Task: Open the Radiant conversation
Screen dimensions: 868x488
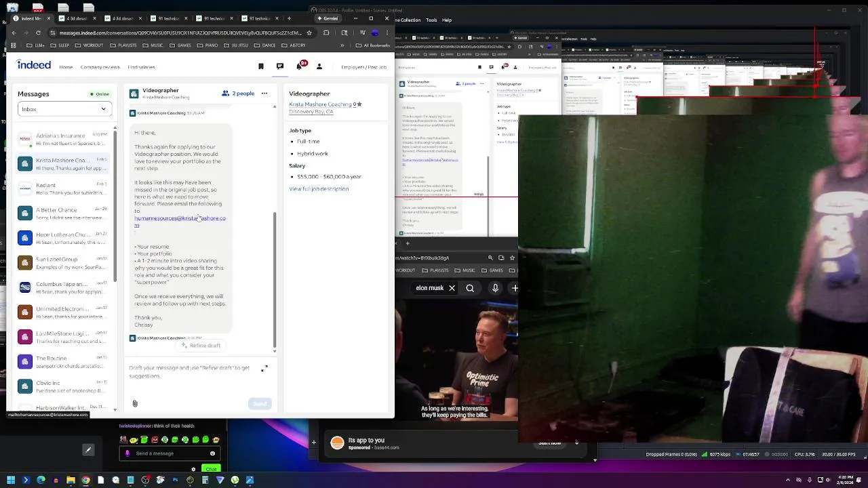Action: [x=64, y=188]
